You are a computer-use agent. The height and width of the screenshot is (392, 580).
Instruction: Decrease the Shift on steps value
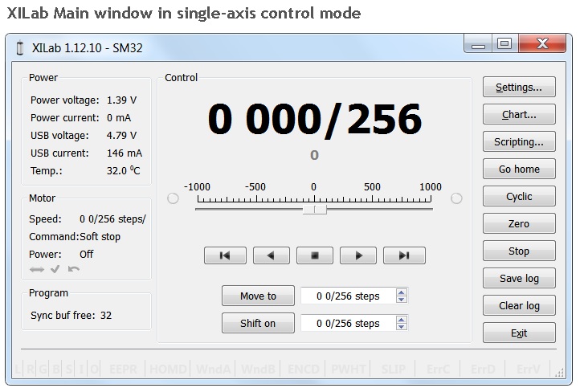402,327
